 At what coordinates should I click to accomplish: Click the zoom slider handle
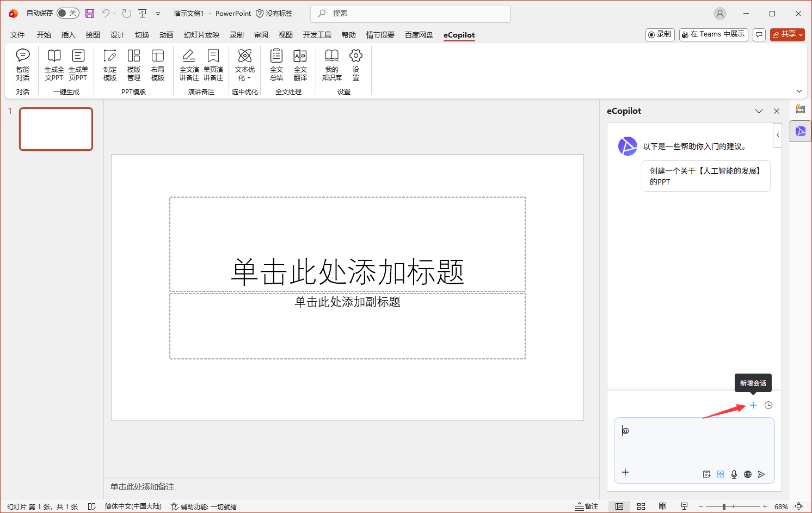724,506
